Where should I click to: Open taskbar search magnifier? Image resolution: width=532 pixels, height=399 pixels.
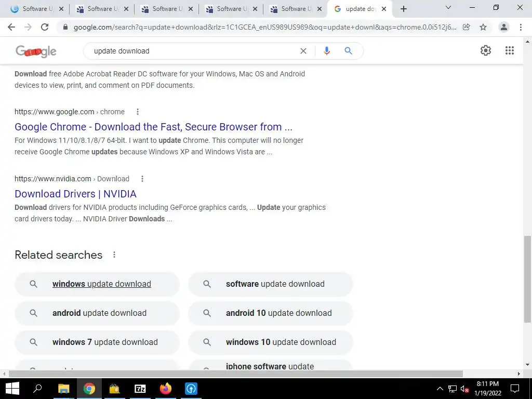[x=37, y=389]
